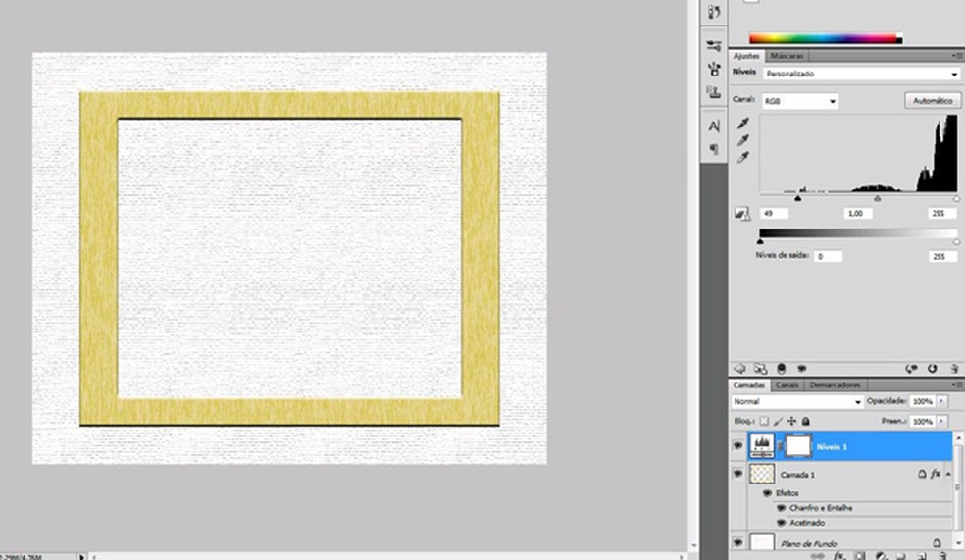Click the new adjustment layer icon
Viewport: 965px width, 560px height.
pyautogui.click(x=881, y=556)
